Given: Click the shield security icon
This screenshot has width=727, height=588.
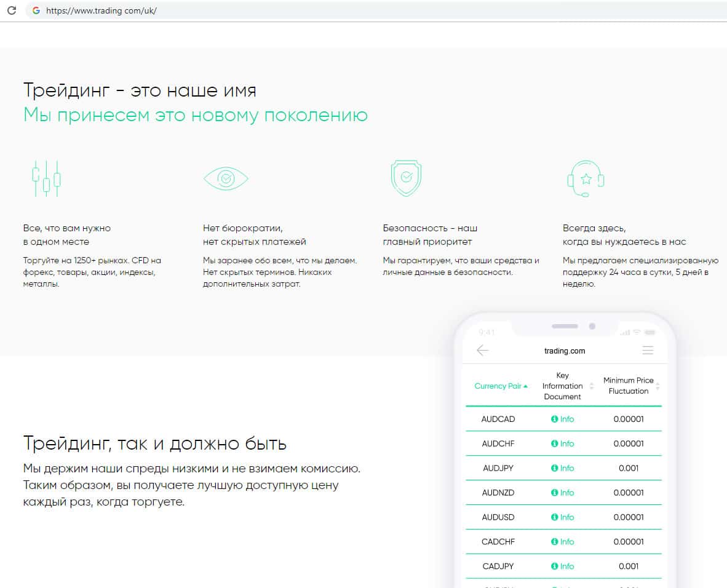Looking at the screenshot, I should (405, 178).
